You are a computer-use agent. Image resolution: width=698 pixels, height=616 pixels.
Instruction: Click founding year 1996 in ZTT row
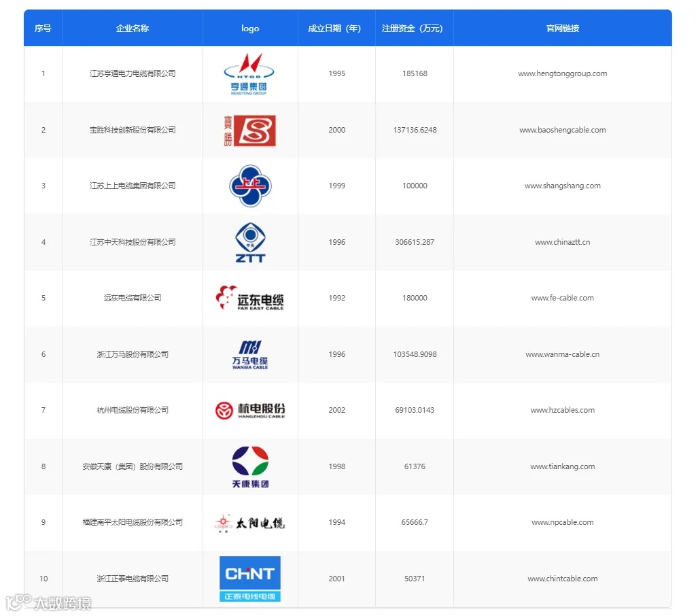coord(336,242)
